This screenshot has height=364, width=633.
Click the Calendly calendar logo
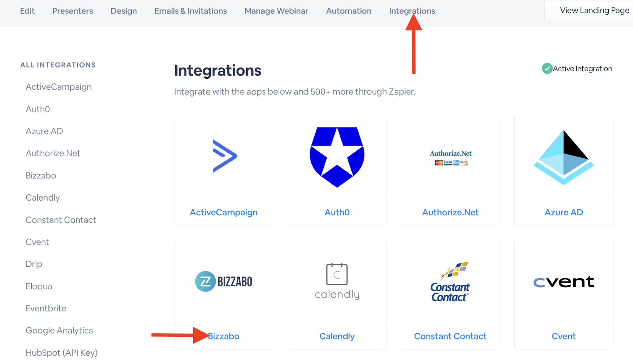coord(337,281)
